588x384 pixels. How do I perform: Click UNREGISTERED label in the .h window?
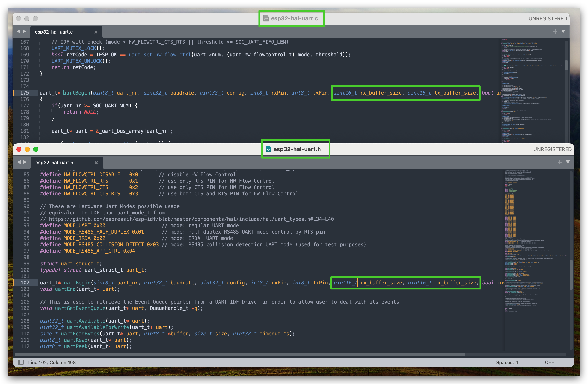point(552,149)
